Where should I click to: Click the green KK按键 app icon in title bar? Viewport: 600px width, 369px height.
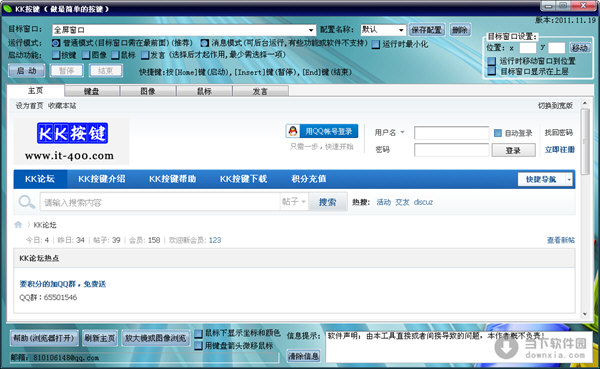click(7, 8)
